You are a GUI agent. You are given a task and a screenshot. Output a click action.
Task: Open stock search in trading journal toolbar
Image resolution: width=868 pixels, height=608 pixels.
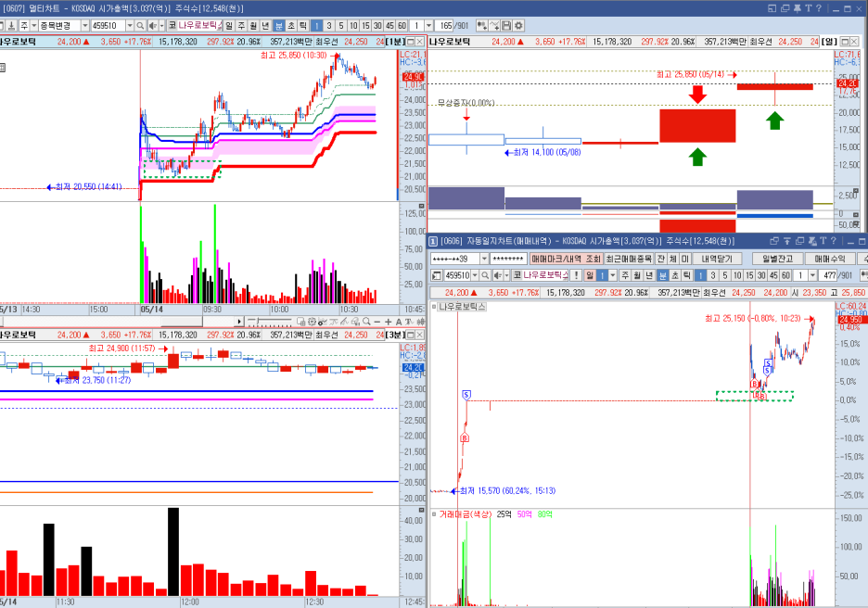coord(485,275)
